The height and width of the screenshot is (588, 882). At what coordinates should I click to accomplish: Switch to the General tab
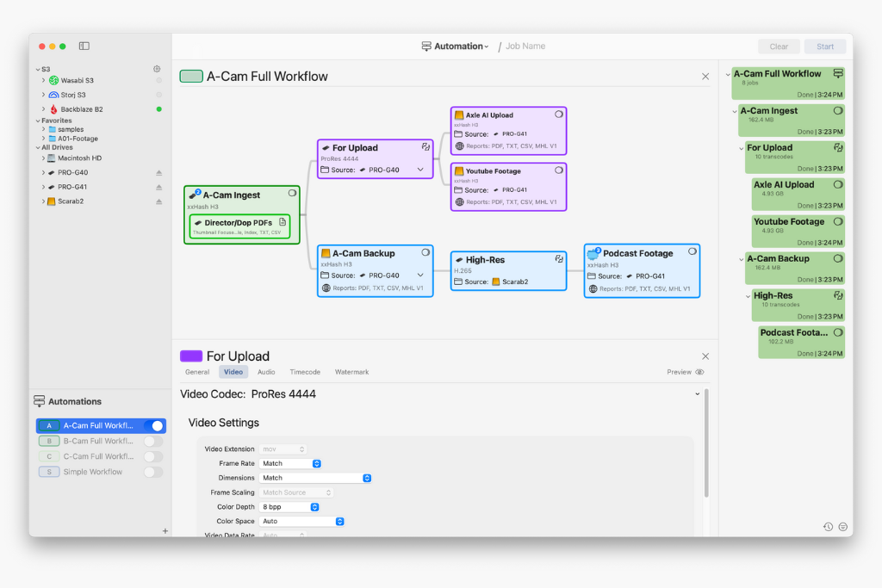click(197, 372)
